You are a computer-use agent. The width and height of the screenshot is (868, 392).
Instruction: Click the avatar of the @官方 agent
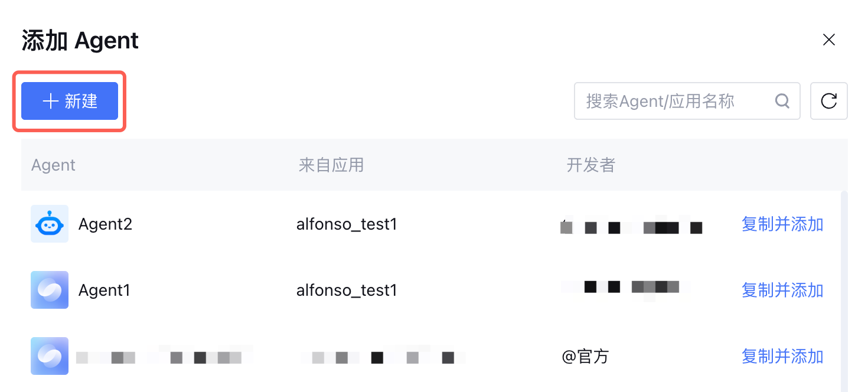point(50,356)
